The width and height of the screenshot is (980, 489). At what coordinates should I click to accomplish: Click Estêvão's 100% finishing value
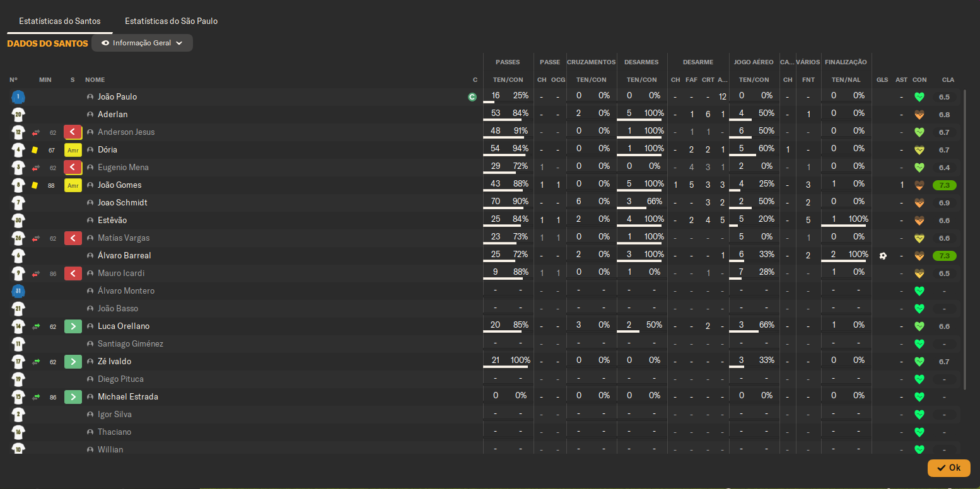click(x=858, y=219)
